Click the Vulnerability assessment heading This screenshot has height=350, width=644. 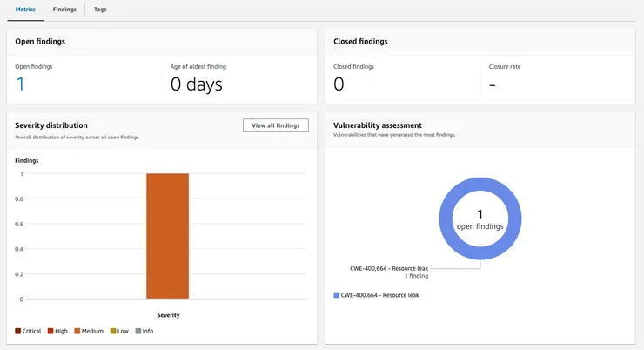(x=378, y=125)
